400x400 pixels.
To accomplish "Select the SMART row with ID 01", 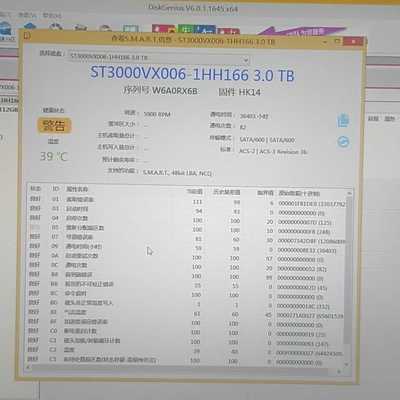I will tap(187, 201).
